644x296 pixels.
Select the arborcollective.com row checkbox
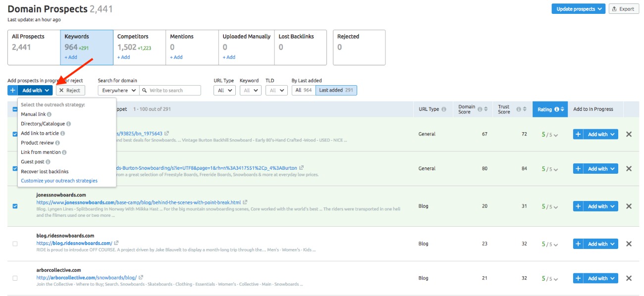[x=15, y=278]
